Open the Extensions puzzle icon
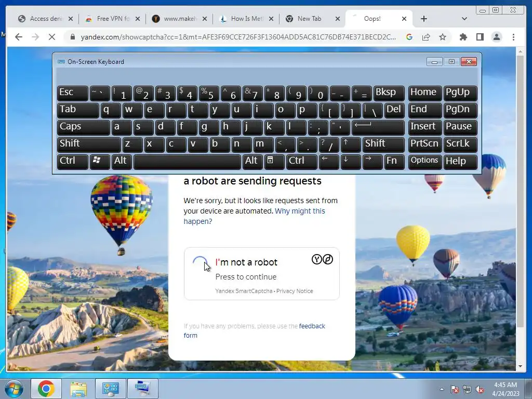 pyautogui.click(x=463, y=37)
